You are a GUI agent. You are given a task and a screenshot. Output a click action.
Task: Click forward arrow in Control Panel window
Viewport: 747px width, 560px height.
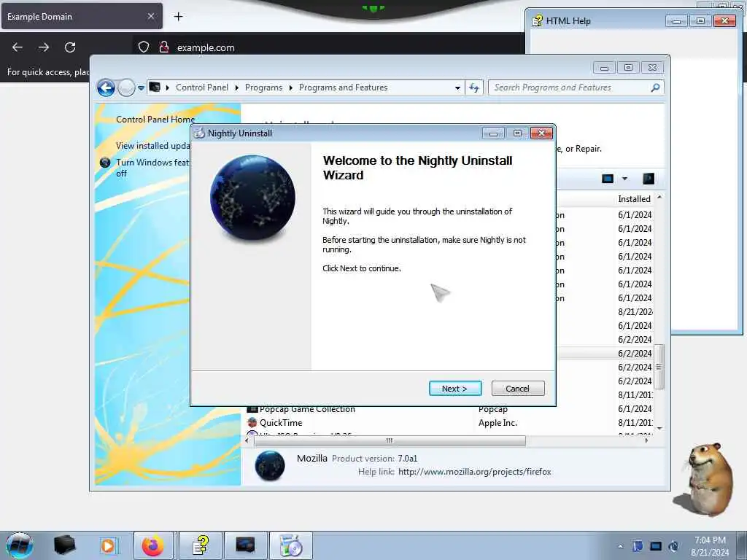coord(126,87)
